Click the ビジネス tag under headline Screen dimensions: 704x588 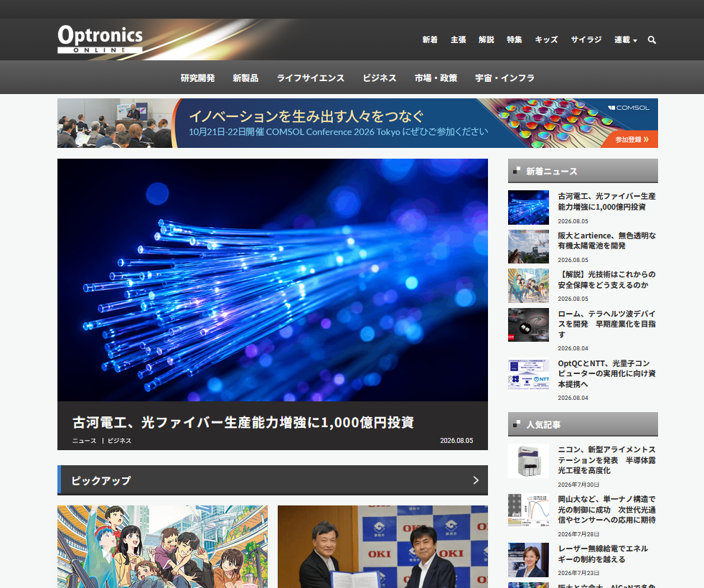click(119, 441)
